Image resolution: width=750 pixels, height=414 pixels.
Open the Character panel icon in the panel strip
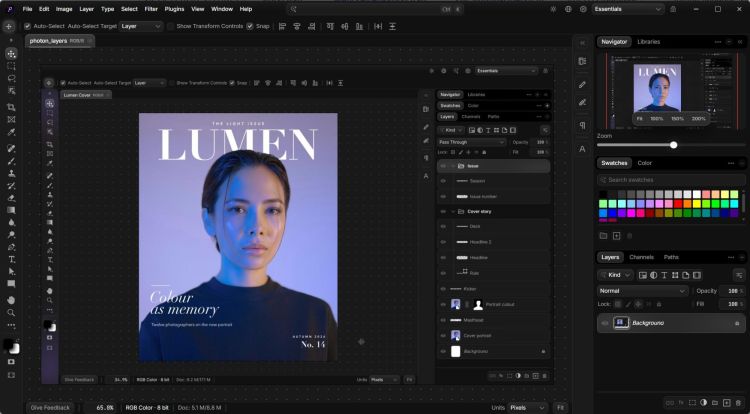pos(582,149)
